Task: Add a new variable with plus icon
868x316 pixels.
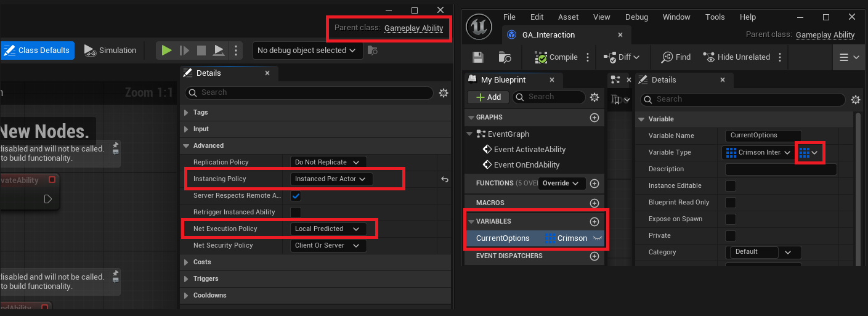Action: click(594, 221)
